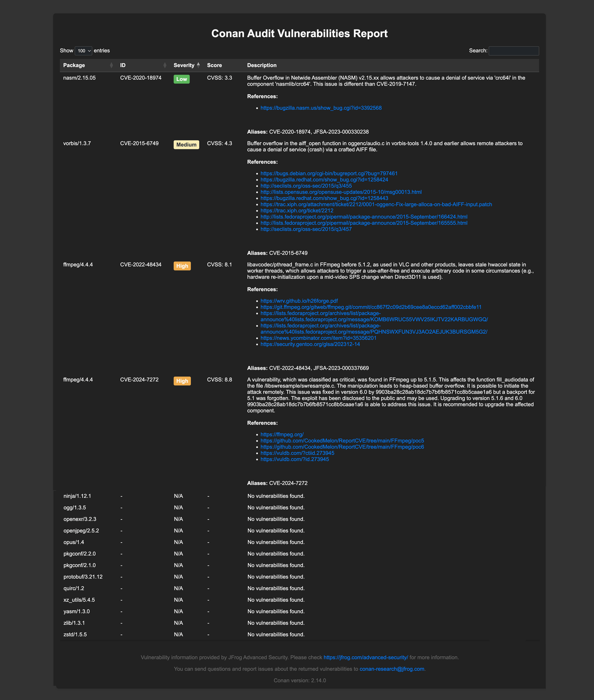The width and height of the screenshot is (594, 700).
Task: Open the Show entries count dropdown
Action: point(83,51)
